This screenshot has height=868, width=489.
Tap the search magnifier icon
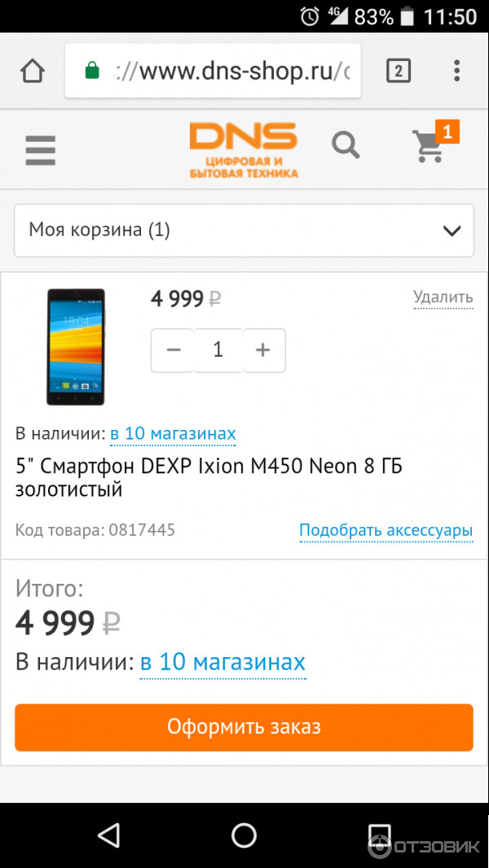(x=346, y=147)
